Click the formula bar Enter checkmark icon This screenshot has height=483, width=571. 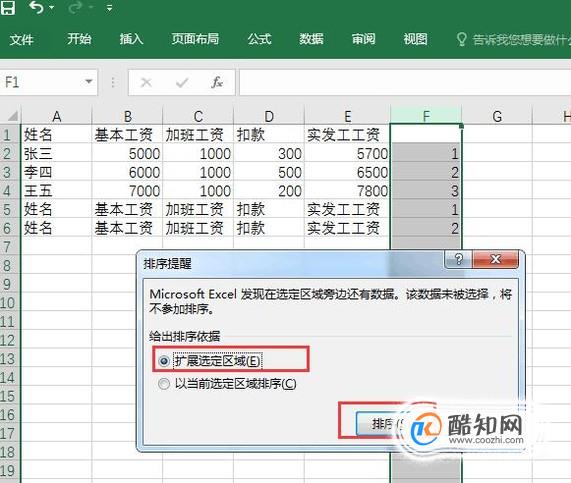pos(182,83)
